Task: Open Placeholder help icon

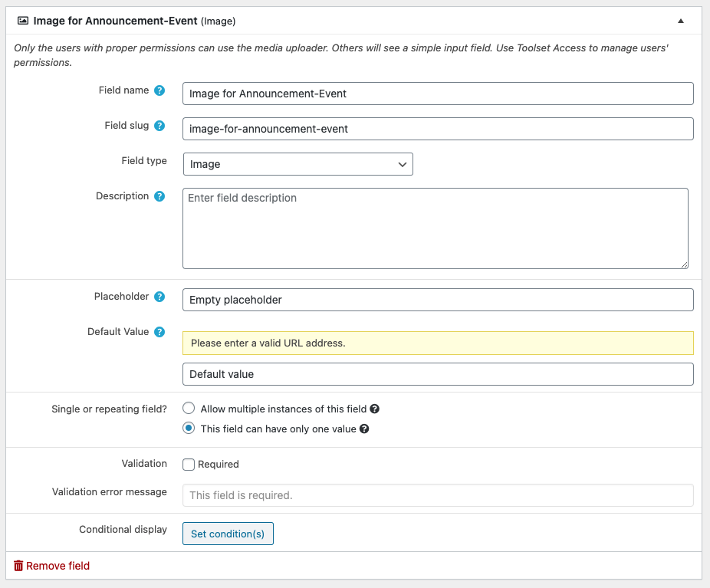Action: tap(159, 297)
